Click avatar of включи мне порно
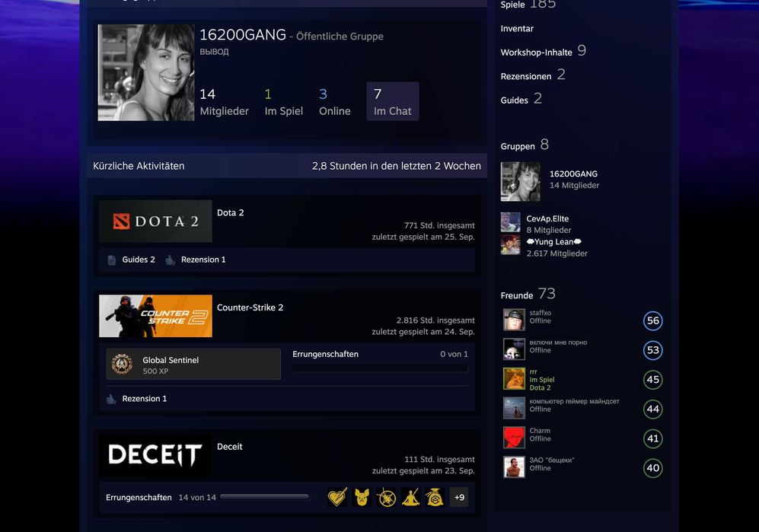This screenshot has width=759, height=532. [514, 349]
